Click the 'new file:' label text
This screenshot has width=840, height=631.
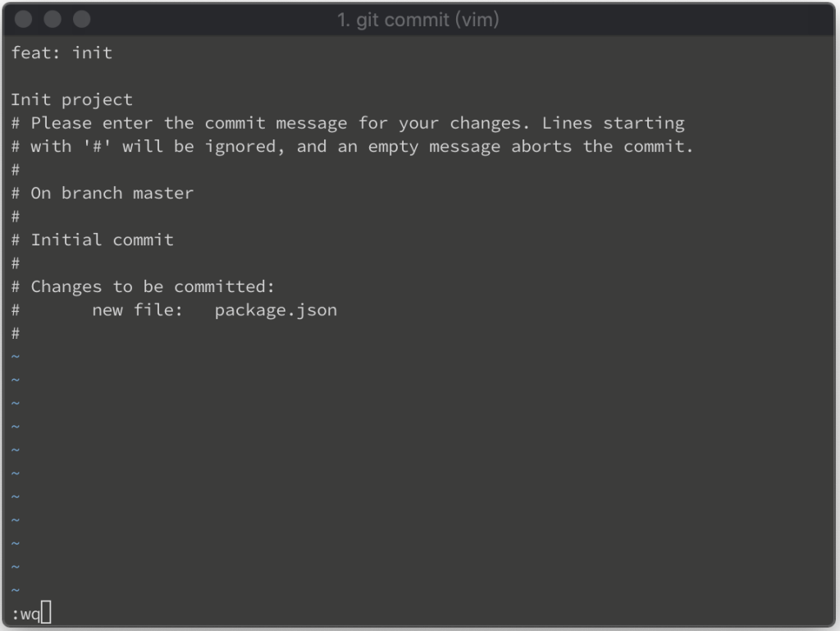pyautogui.click(x=138, y=309)
